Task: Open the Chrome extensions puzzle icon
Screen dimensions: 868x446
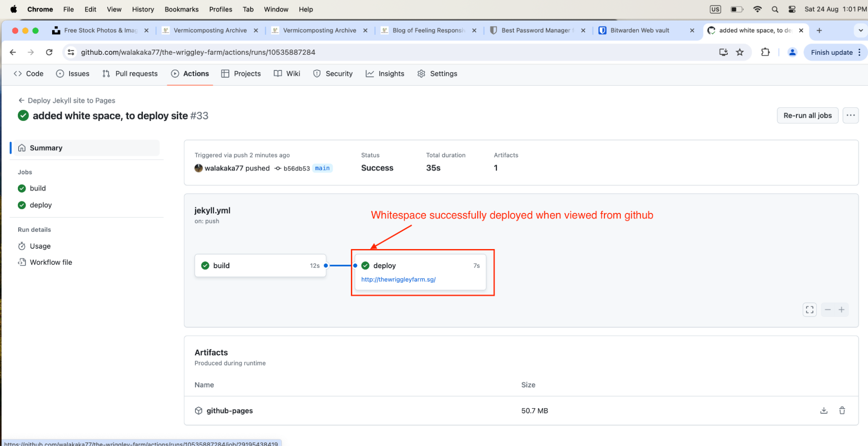Action: pyautogui.click(x=765, y=52)
